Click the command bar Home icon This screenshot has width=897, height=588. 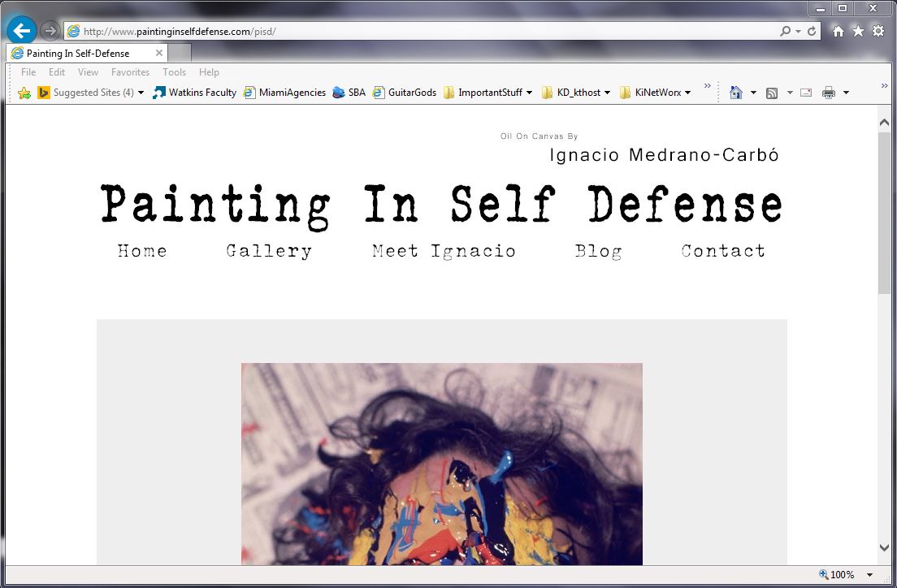736,92
